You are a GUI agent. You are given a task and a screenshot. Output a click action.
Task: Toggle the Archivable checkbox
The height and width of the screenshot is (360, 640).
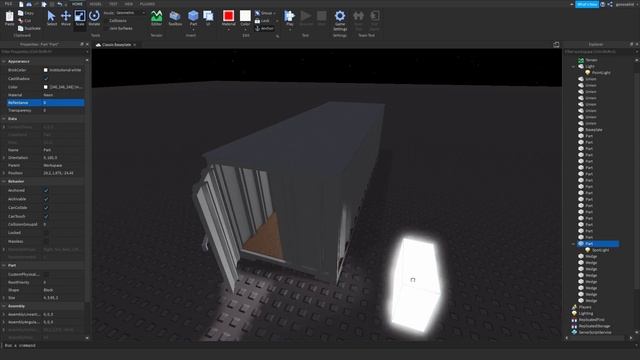point(46,199)
